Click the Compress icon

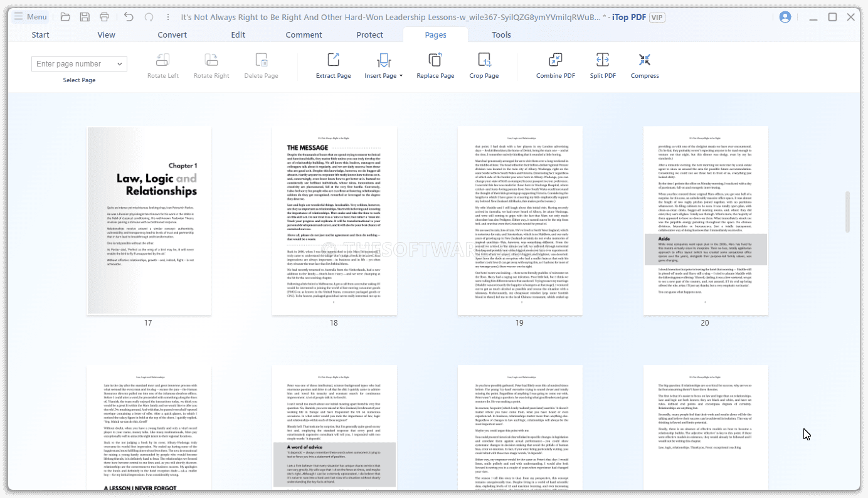point(645,60)
